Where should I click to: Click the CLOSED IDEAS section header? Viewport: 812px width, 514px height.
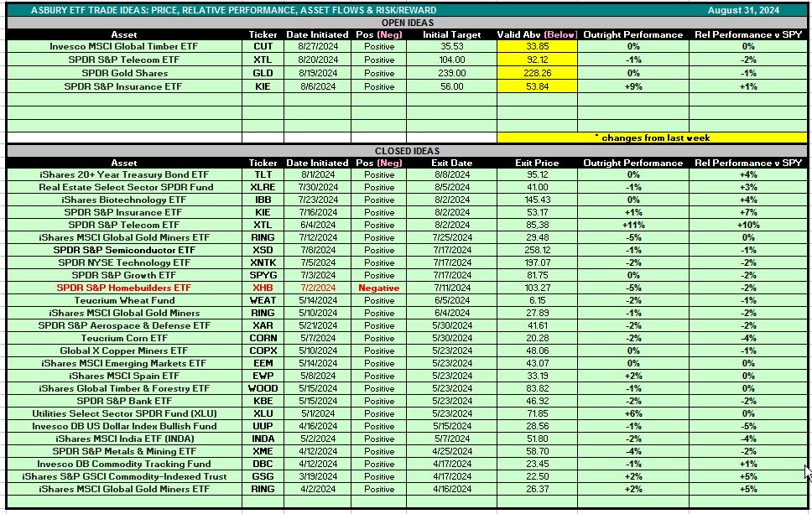[406, 151]
